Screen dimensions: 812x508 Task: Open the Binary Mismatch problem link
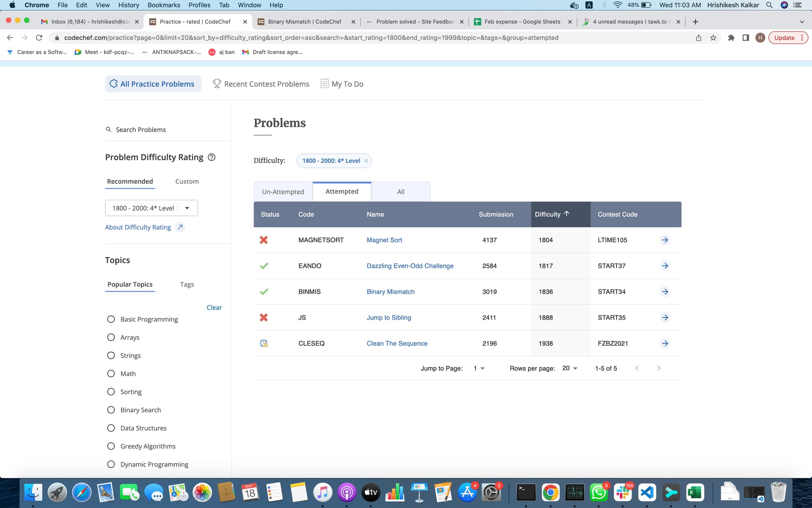tap(390, 292)
